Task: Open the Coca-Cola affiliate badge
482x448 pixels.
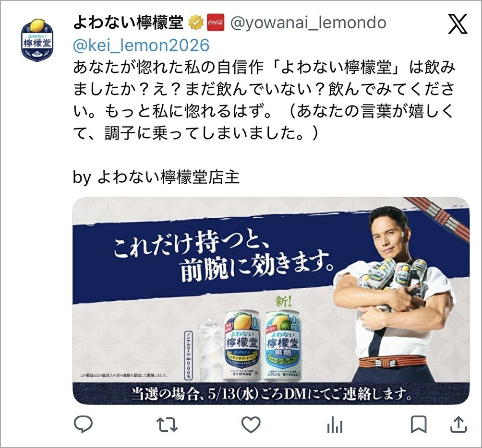Action: point(215,23)
